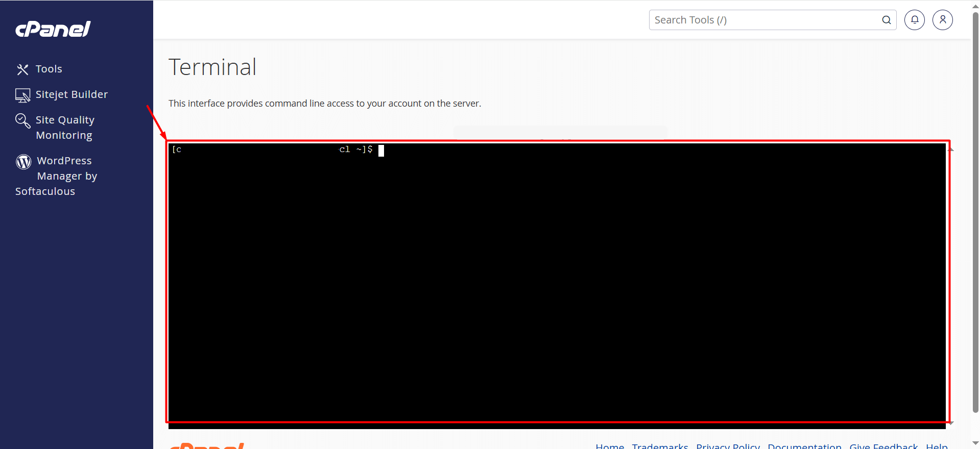Viewport: 980px width, 449px height.
Task: Open the Home footer link
Action: pos(609,446)
